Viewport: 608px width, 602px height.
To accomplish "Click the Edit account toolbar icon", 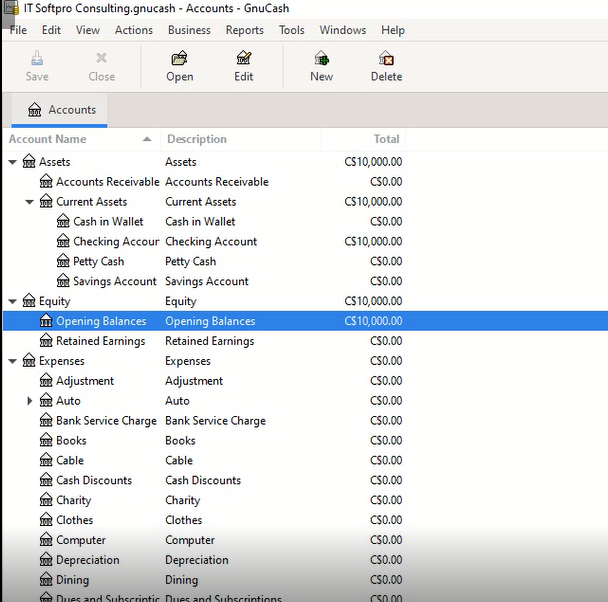I will click(x=244, y=66).
